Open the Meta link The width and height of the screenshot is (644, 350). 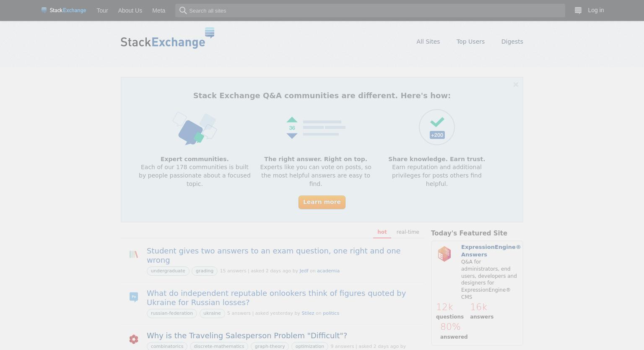[x=158, y=10]
